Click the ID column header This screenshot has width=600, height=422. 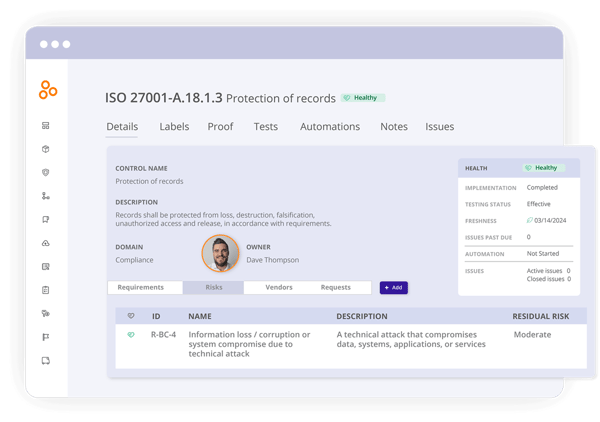[156, 316]
